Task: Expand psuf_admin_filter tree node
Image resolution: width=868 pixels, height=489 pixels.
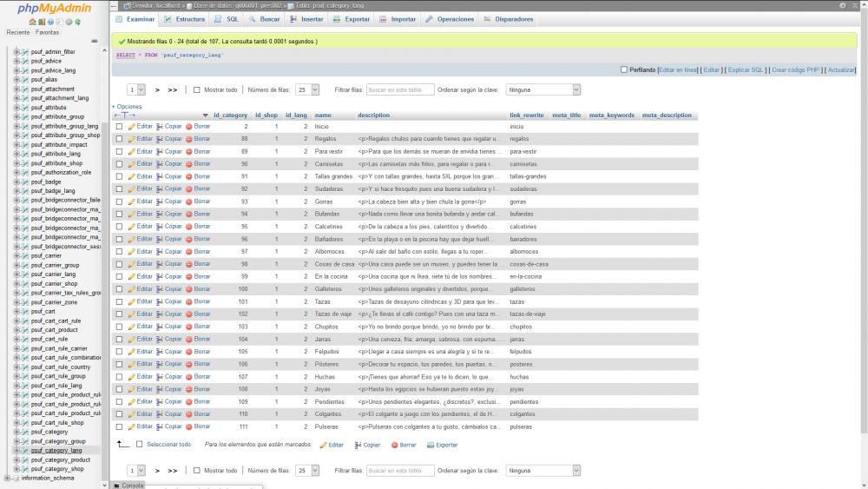Action: click(16, 51)
